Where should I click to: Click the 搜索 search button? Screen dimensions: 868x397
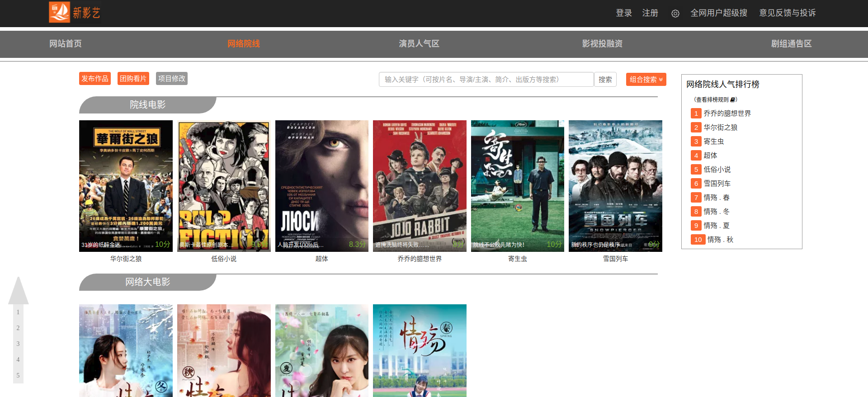pos(605,80)
